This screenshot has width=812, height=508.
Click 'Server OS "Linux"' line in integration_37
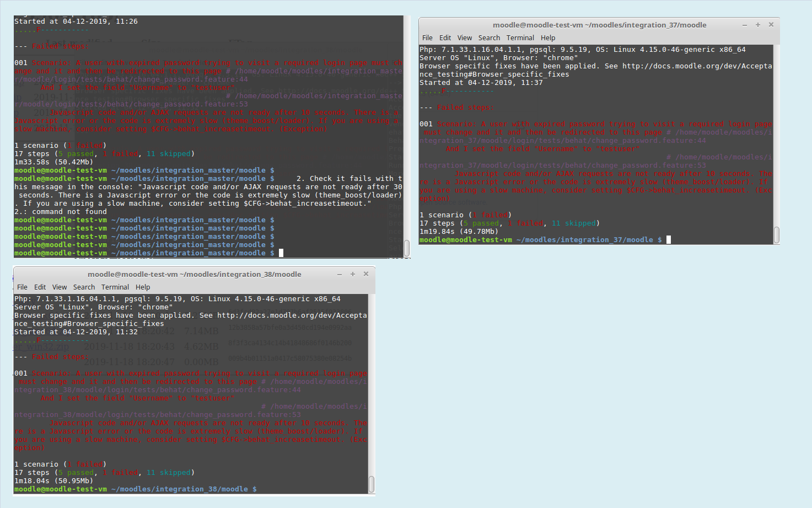499,58
